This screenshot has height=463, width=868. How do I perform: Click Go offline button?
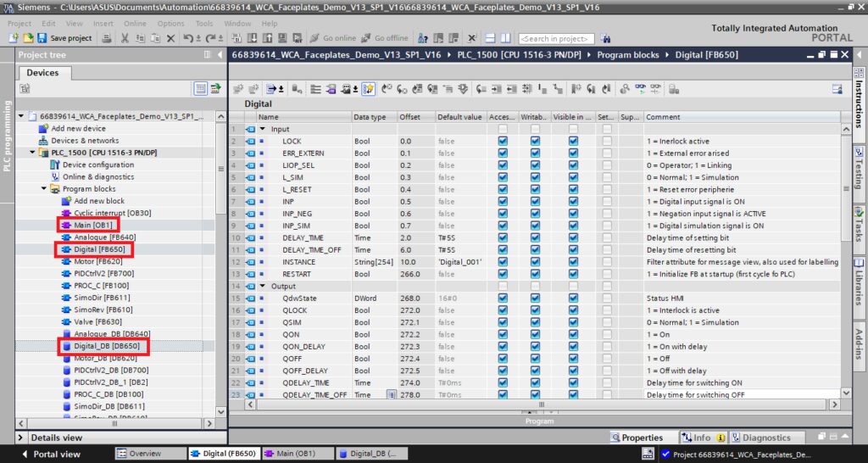point(384,38)
